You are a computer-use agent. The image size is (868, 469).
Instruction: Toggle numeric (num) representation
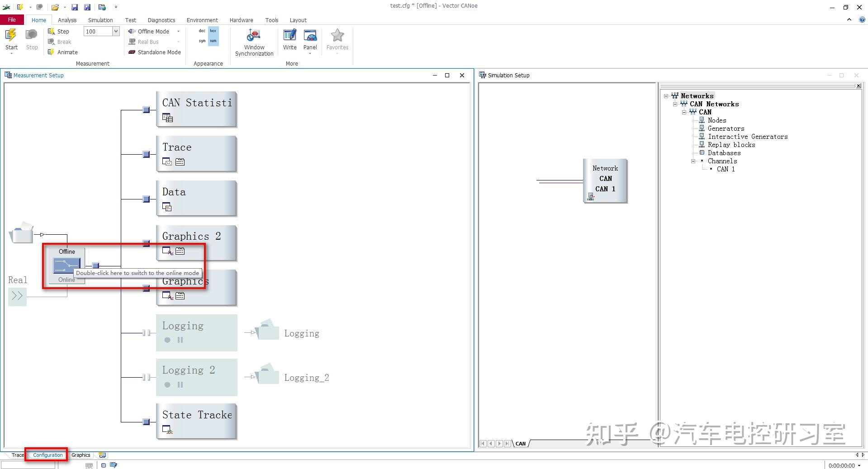click(213, 41)
